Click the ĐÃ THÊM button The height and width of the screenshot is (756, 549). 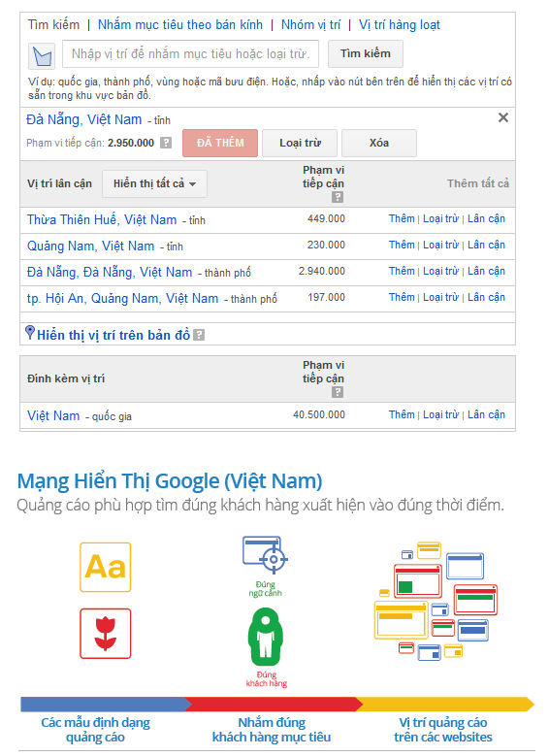tap(220, 143)
